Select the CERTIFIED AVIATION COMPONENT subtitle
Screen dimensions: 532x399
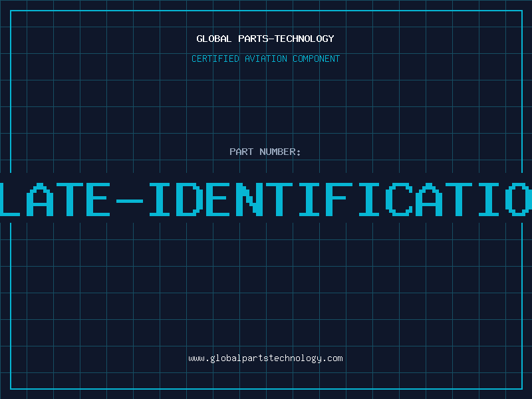tap(265, 59)
